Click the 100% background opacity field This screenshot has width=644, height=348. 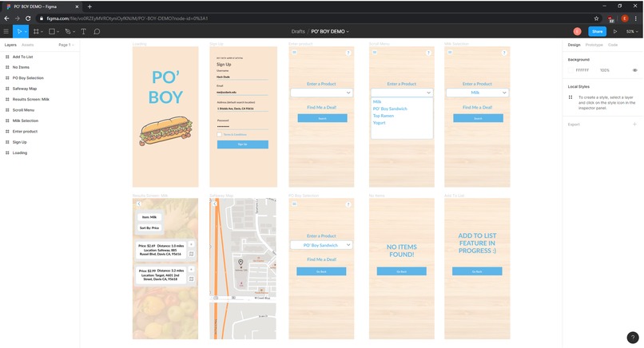tap(605, 70)
